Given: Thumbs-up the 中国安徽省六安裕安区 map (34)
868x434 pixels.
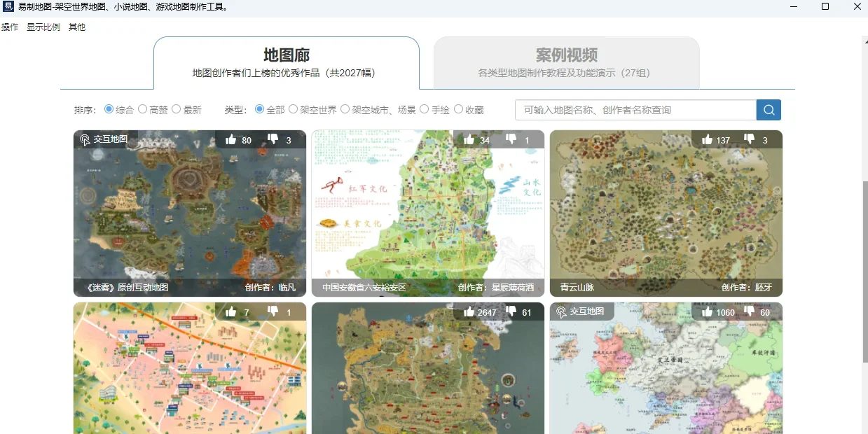Looking at the screenshot, I should (469, 139).
